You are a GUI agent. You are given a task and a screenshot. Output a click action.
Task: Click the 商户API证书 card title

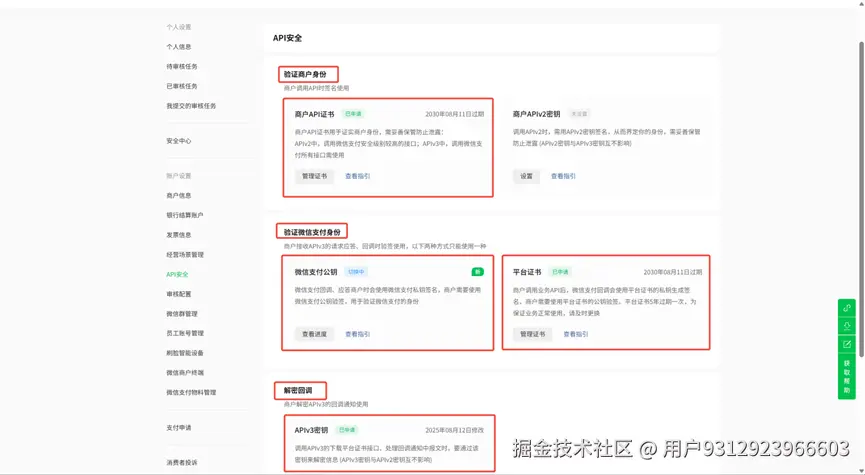(314, 114)
